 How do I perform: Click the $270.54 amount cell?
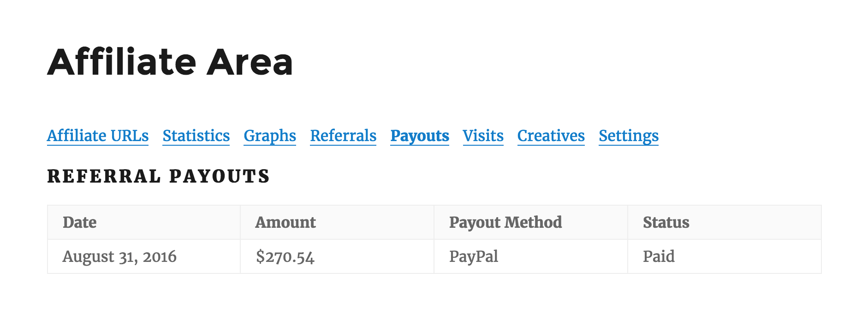tap(285, 256)
